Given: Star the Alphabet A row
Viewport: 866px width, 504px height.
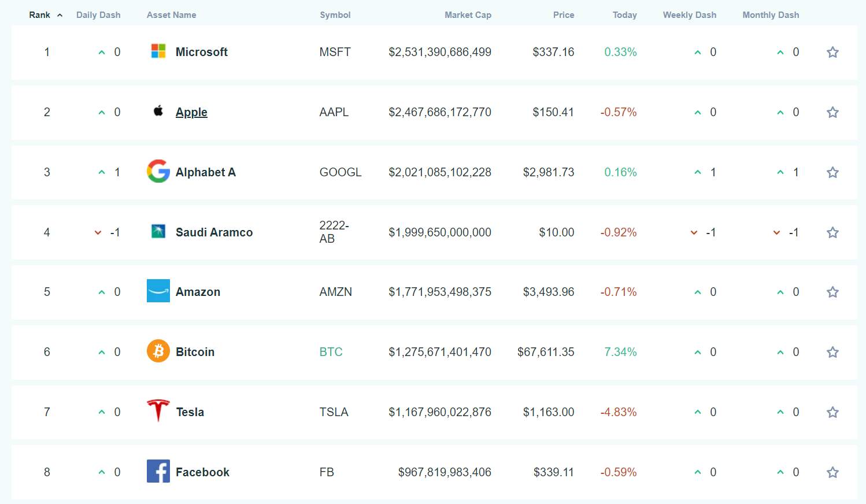Looking at the screenshot, I should 832,172.
